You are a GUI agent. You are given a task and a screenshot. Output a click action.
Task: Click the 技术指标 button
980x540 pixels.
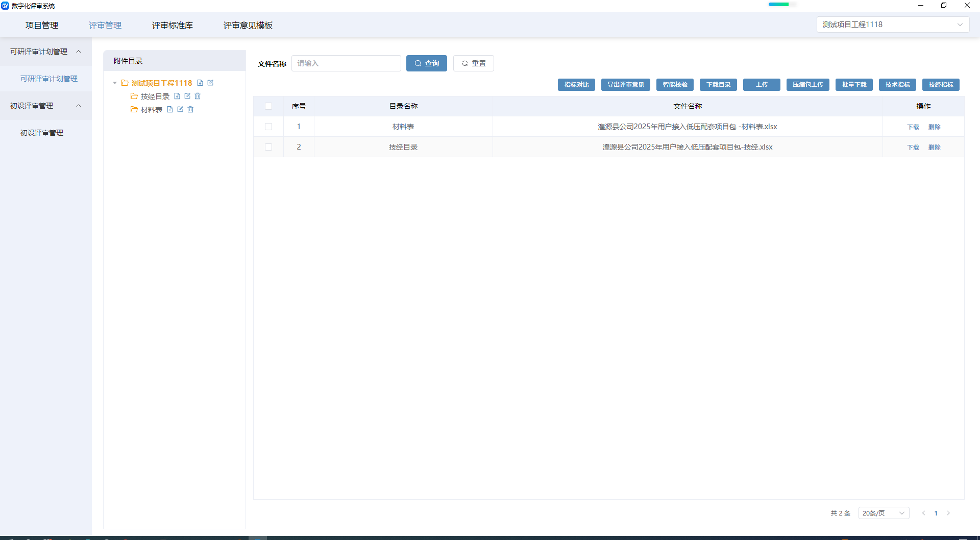click(898, 85)
